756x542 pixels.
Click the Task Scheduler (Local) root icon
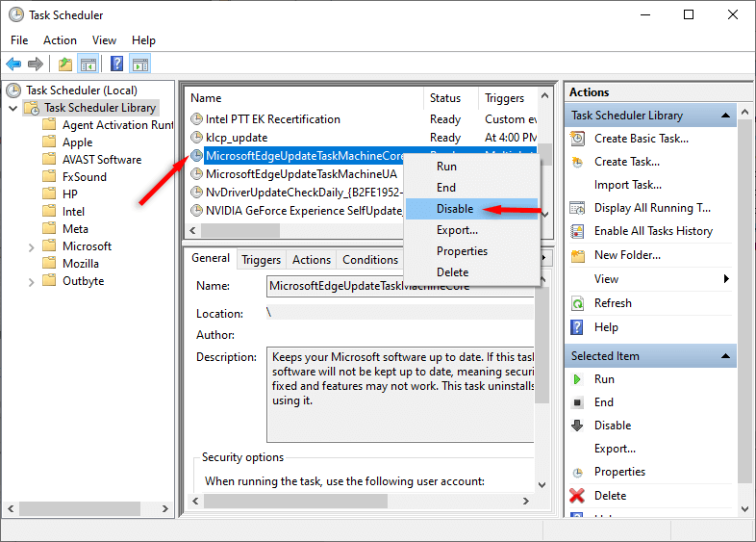coord(13,90)
